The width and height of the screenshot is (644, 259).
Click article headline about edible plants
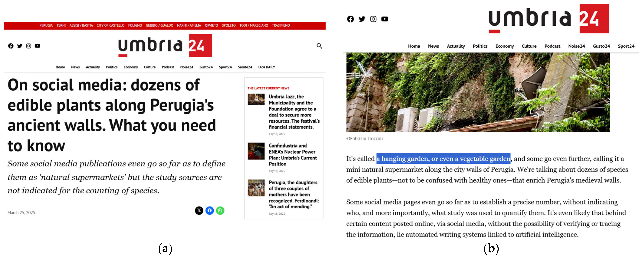112,115
